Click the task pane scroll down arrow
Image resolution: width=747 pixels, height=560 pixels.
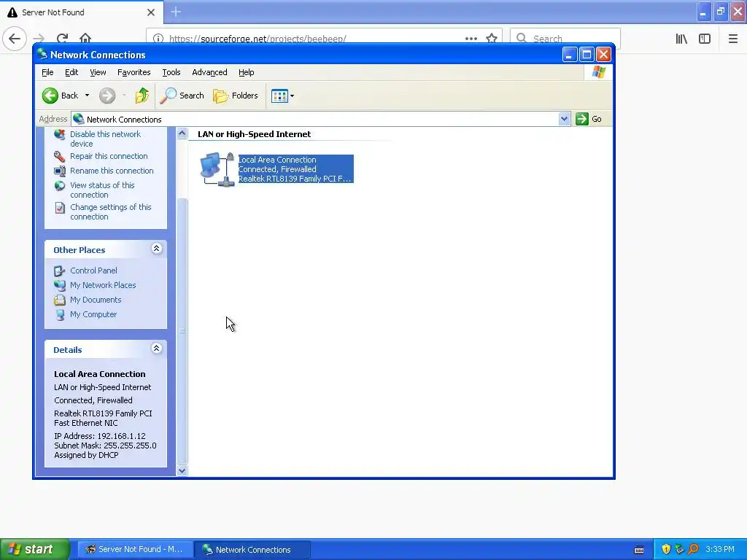pos(182,471)
